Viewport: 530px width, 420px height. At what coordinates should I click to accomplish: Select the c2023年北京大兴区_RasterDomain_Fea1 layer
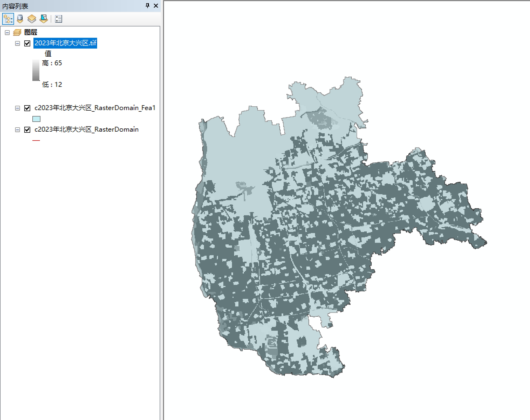[x=95, y=108]
